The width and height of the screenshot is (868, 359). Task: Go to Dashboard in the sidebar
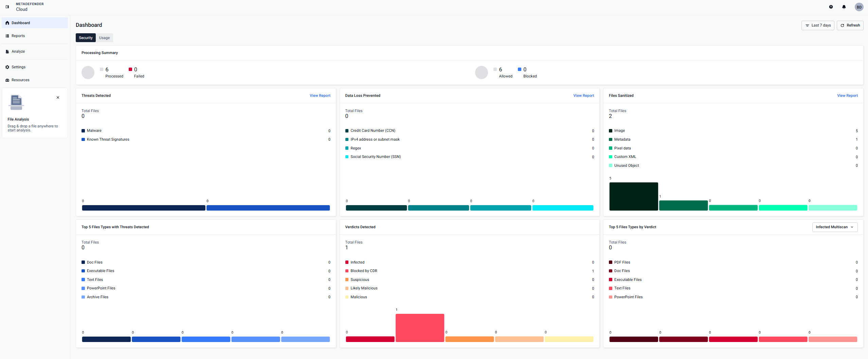pyautogui.click(x=21, y=23)
